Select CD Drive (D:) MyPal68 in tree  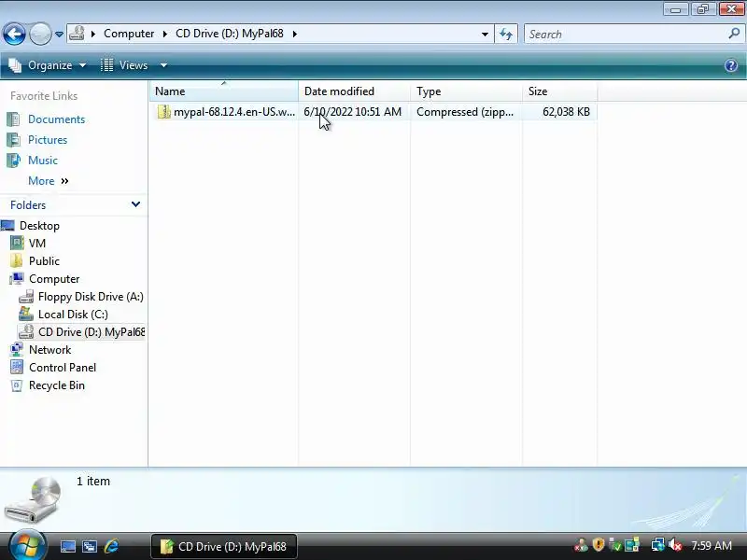point(92,332)
